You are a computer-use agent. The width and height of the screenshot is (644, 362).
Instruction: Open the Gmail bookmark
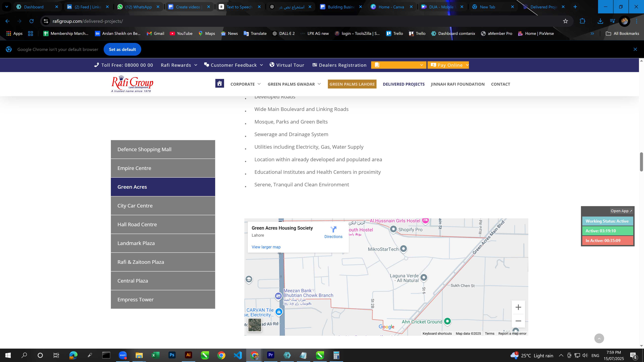coord(155,34)
